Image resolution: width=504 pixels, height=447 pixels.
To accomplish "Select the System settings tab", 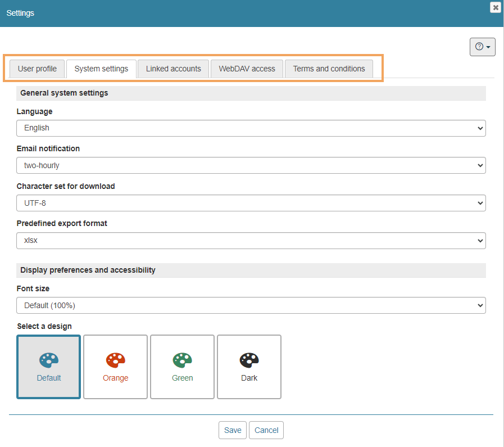I will 101,69.
